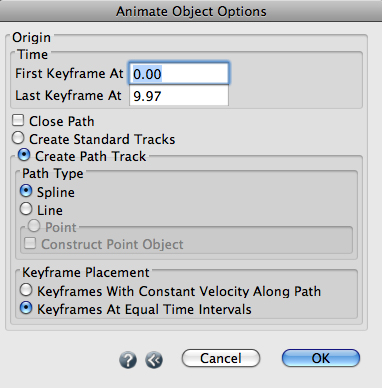Select Keyframes With Constant Velocity Along Path
This screenshot has width=382, height=388.
(x=26, y=290)
